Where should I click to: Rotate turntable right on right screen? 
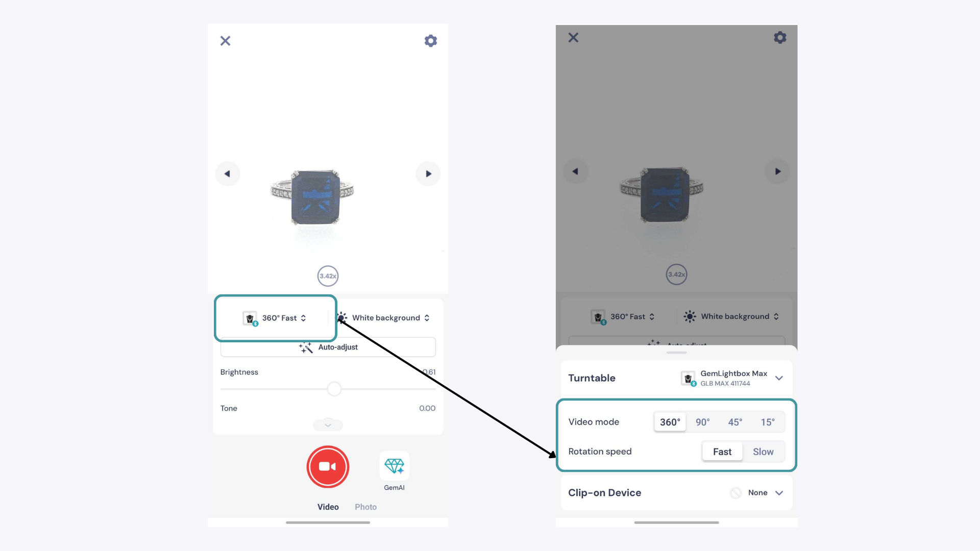point(777,171)
